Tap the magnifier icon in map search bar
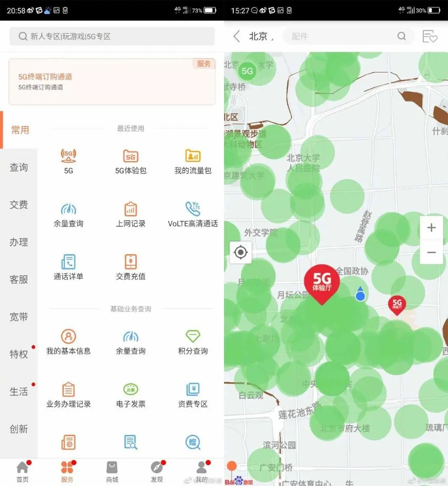The width and height of the screenshot is (448, 486). coord(402,36)
